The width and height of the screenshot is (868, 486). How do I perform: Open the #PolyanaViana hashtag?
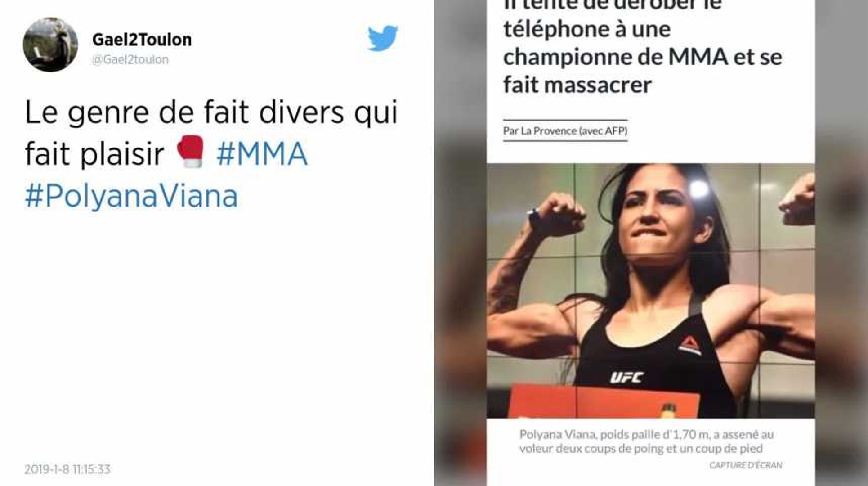tap(131, 196)
